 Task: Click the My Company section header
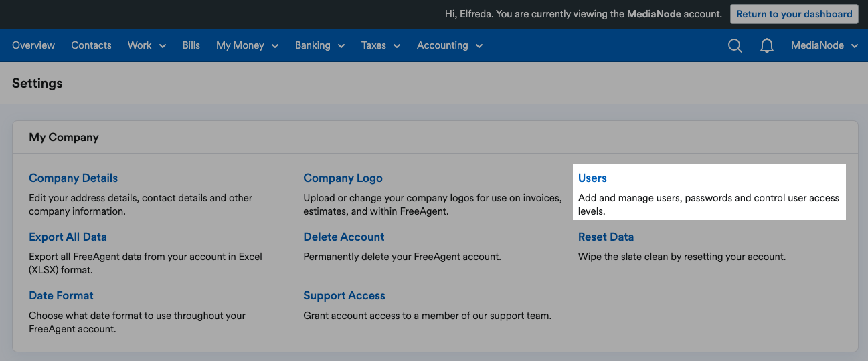pos(64,137)
